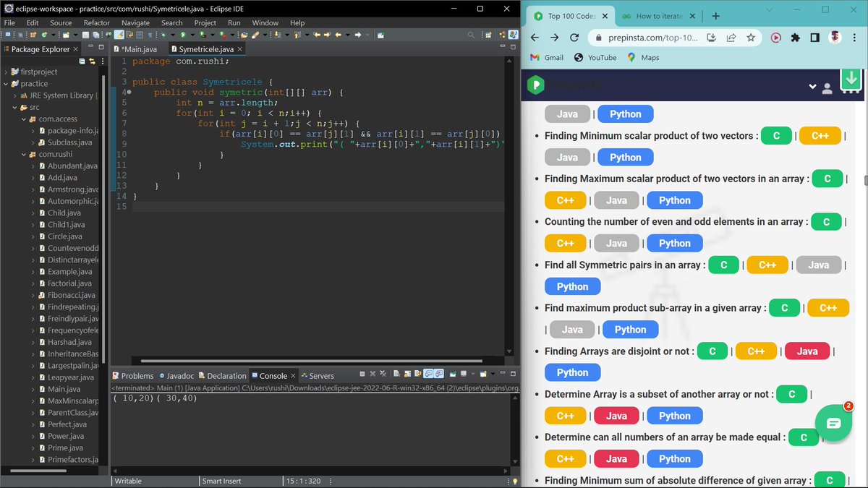Viewport: 868px width, 488px height.
Task: Toggle Scroll Lock icon in Console toolbar
Action: [x=407, y=374]
